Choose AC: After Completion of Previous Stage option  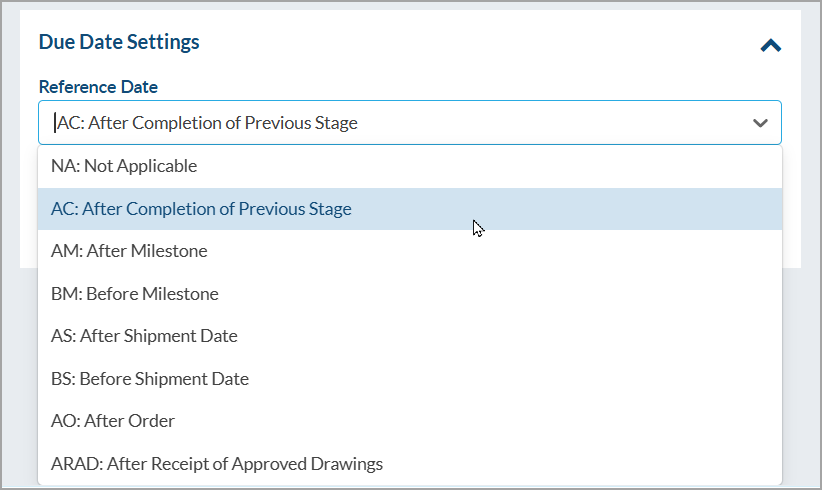click(x=201, y=209)
